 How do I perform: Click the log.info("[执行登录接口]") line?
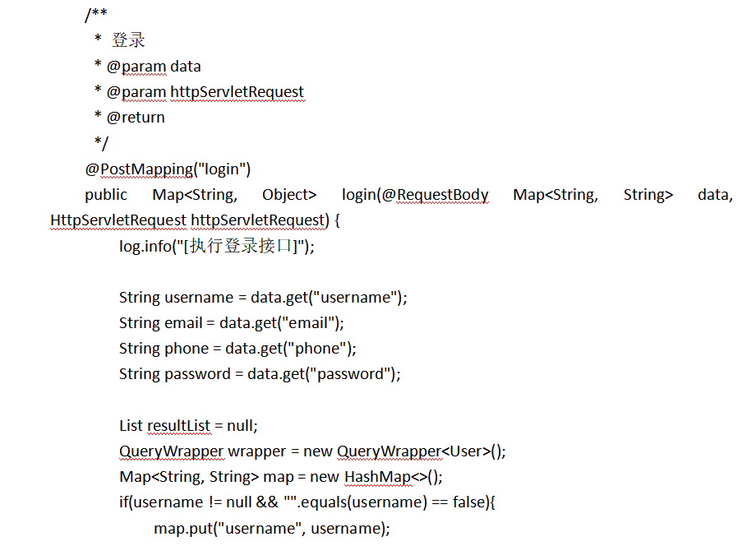coord(217,247)
